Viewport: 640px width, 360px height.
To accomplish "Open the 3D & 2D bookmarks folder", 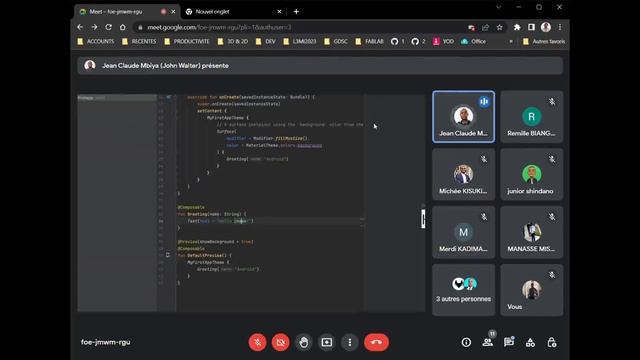I will 233,41.
